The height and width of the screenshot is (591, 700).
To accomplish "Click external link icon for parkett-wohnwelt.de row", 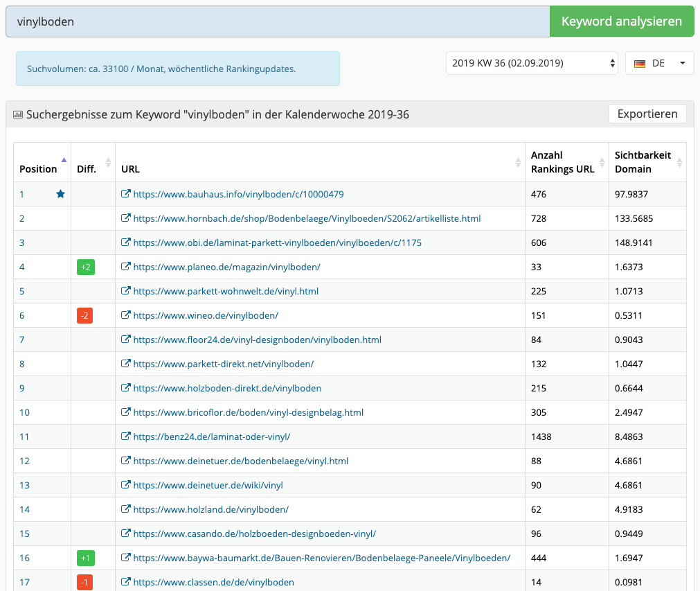I will pos(126,290).
